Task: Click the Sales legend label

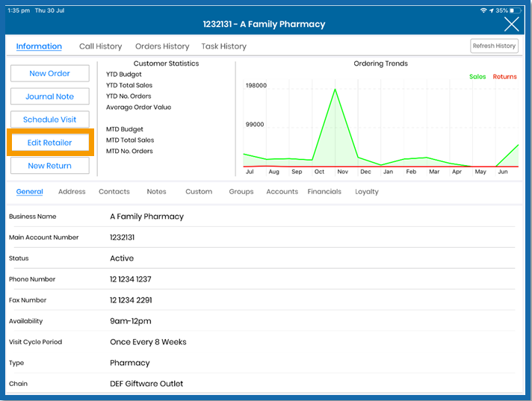Action: pyautogui.click(x=477, y=77)
